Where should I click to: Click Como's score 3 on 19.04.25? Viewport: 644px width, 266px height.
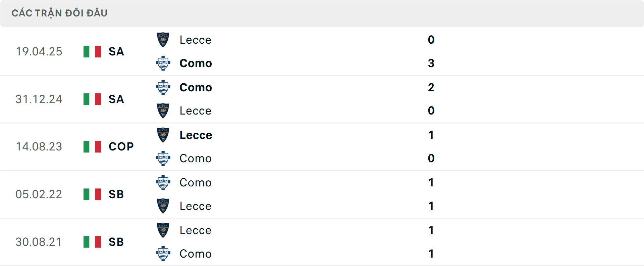tap(431, 63)
